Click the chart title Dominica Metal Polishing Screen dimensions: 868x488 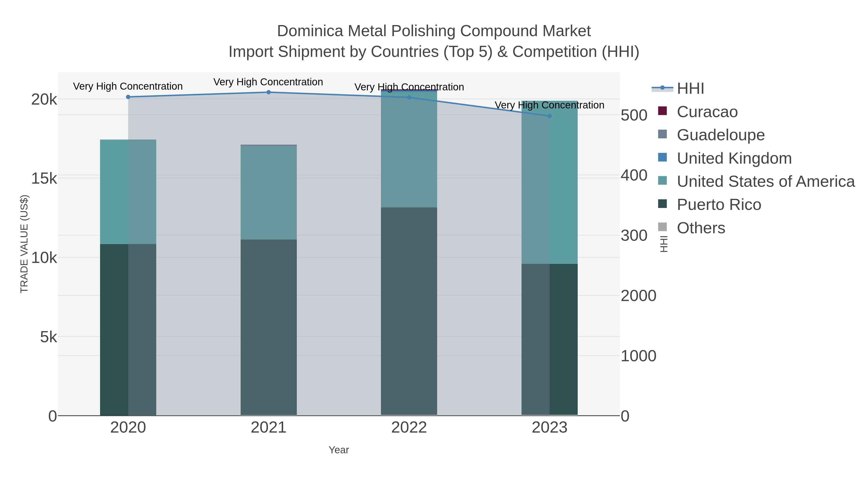(x=434, y=31)
